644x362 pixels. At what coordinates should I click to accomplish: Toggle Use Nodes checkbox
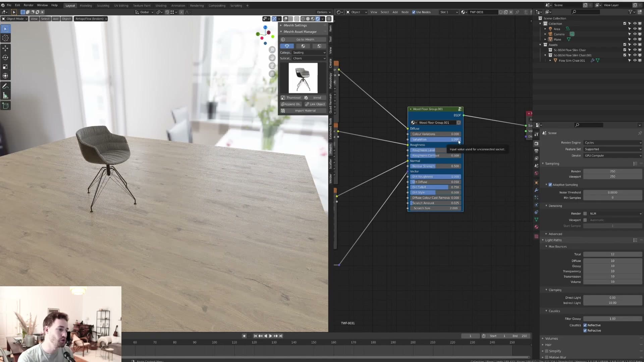414,12
